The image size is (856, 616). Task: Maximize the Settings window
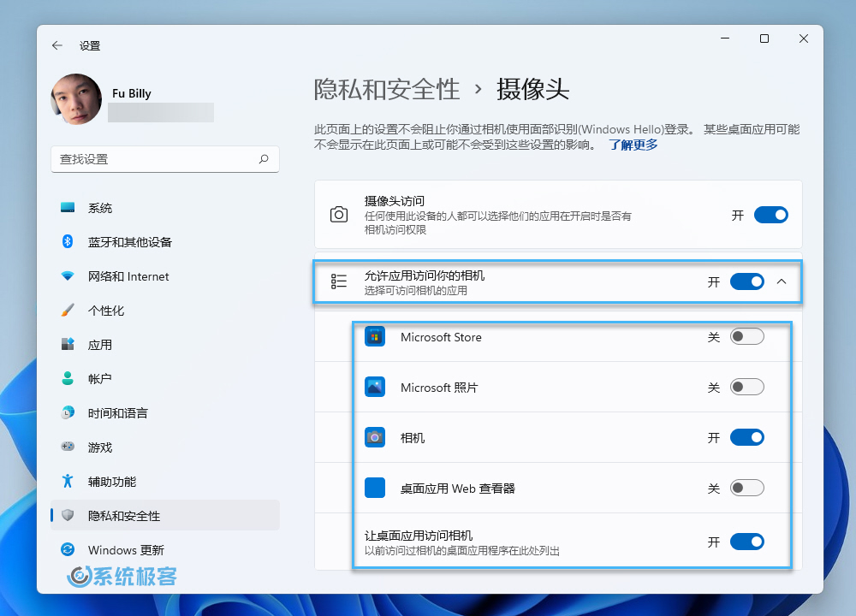point(764,38)
